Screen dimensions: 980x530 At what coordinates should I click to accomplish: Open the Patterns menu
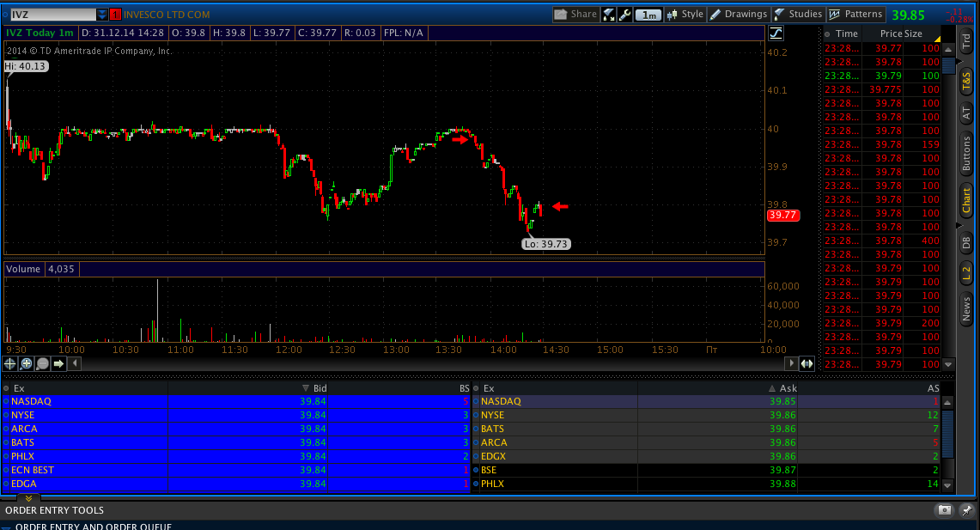[855, 15]
